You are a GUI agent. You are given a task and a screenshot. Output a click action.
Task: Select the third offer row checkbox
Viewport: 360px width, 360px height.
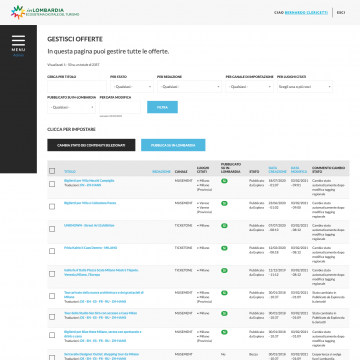click(52, 229)
